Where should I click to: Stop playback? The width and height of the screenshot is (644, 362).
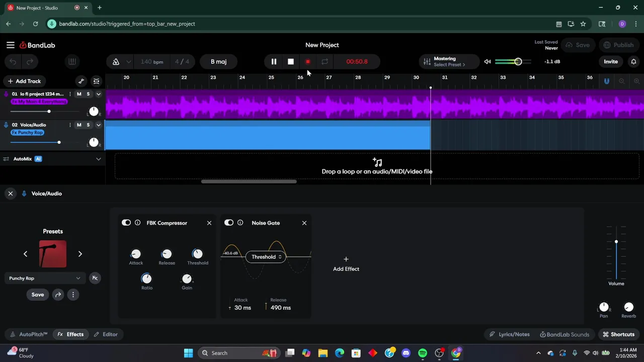pos(291,62)
